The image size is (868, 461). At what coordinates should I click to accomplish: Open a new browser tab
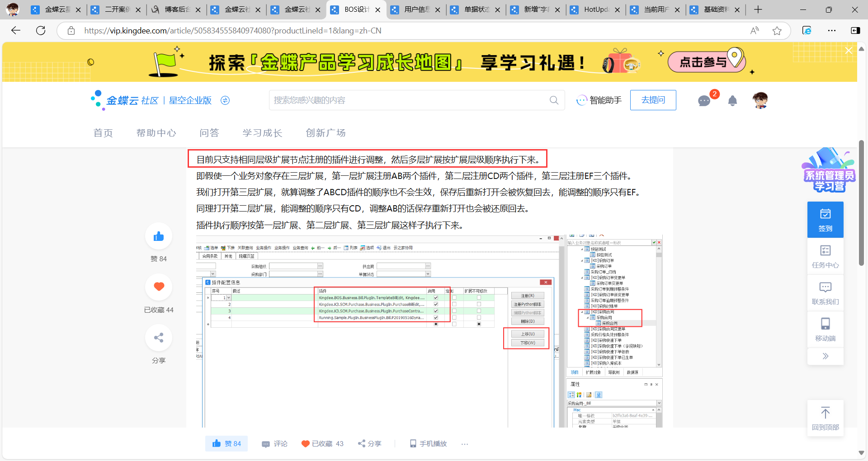(x=758, y=9)
